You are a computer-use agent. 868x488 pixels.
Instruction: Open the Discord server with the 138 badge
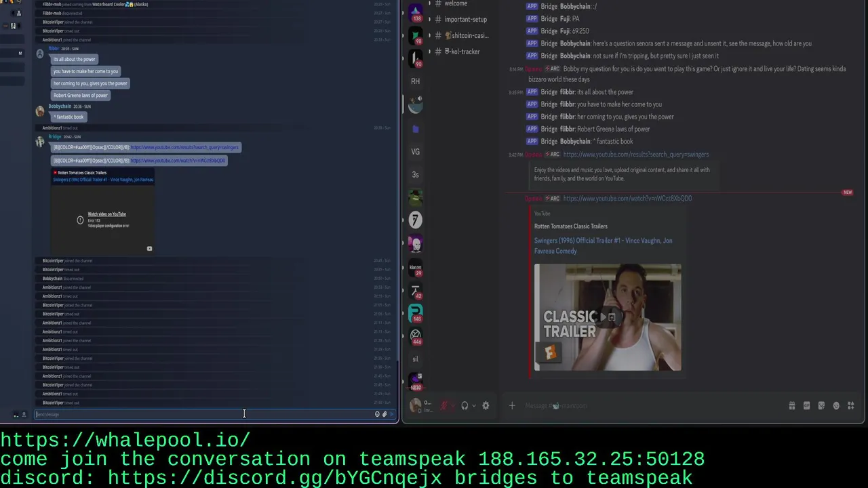(x=416, y=12)
